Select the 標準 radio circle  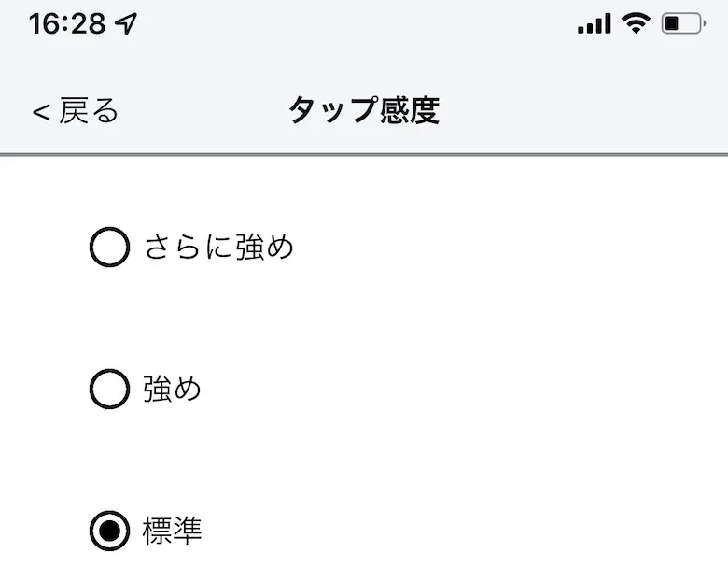[109, 532]
